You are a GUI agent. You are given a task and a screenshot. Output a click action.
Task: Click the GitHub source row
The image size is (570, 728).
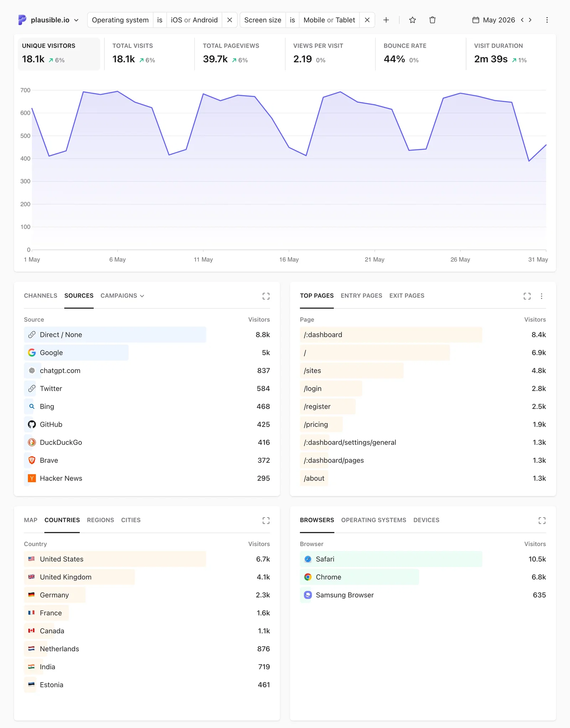coord(147,424)
